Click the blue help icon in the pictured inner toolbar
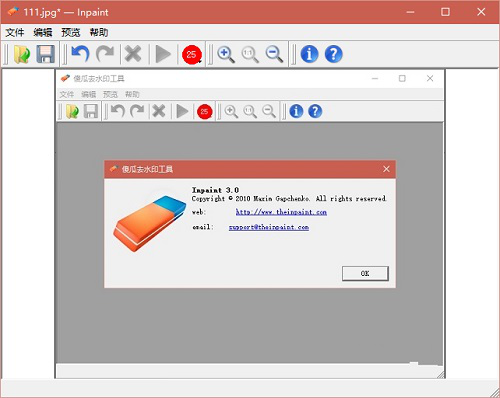 [x=315, y=111]
